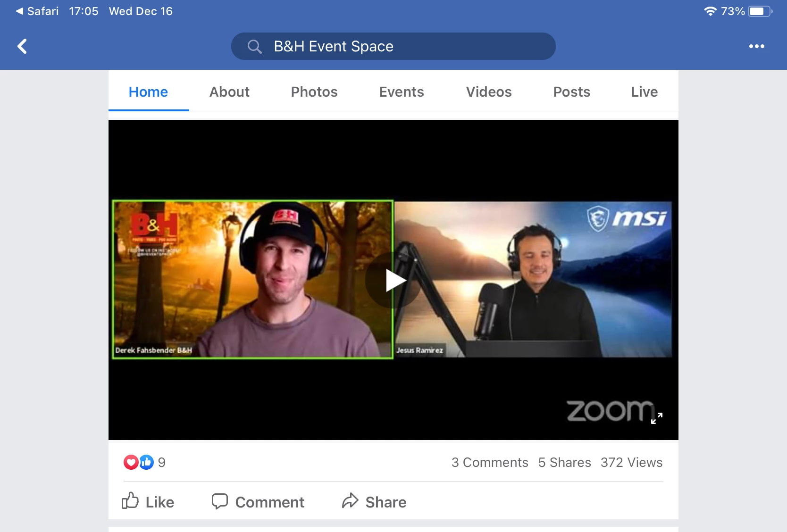The image size is (787, 532).
Task: Open the Posts tab
Action: [x=571, y=91]
